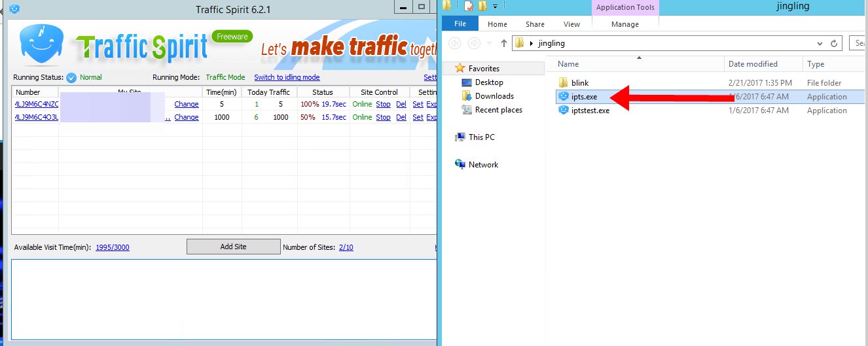Click Set link for the 4LJ9M6C4NZC site
Image resolution: width=868 pixels, height=346 pixels.
point(418,104)
